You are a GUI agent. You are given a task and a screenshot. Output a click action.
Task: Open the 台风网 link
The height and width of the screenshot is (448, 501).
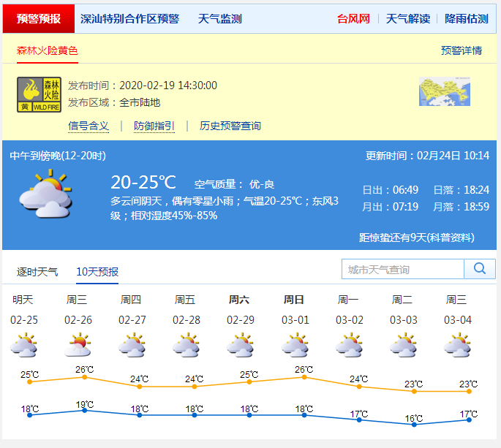(353, 19)
